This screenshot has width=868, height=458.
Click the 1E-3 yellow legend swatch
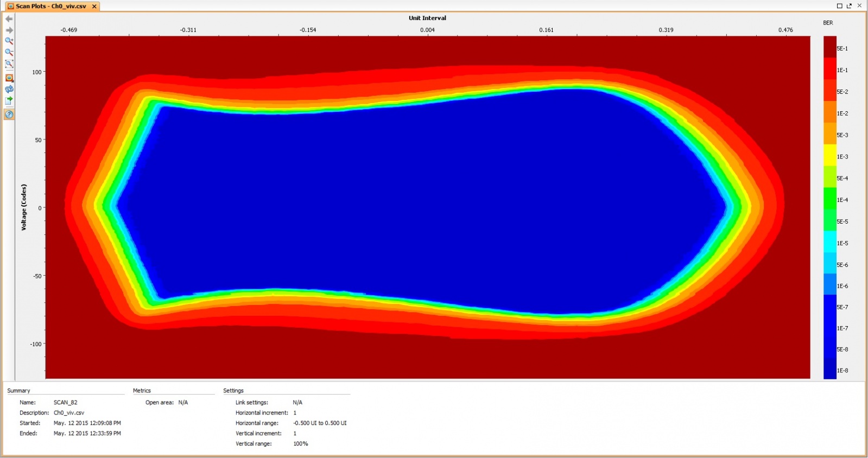tap(829, 155)
